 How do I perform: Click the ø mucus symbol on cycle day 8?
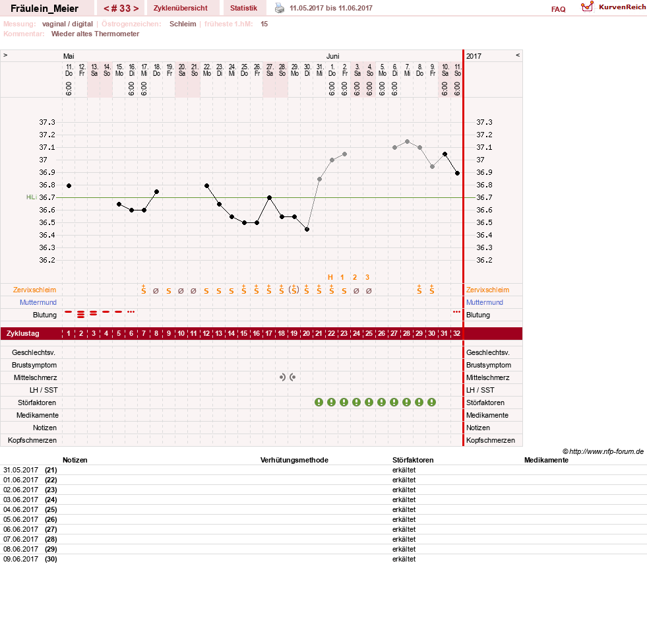click(x=156, y=290)
